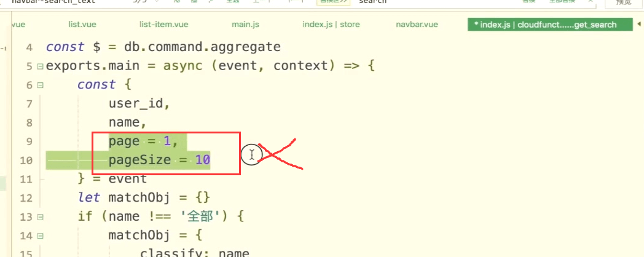
Task: Click the 'exports.main' code text
Action: pos(93,66)
